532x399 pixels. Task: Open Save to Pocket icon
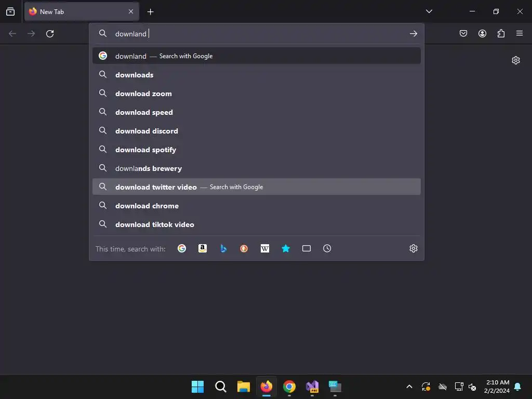tap(463, 33)
